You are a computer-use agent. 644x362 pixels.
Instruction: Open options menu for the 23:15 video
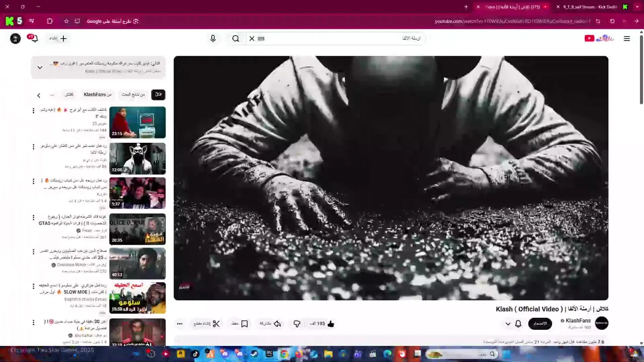point(34,111)
